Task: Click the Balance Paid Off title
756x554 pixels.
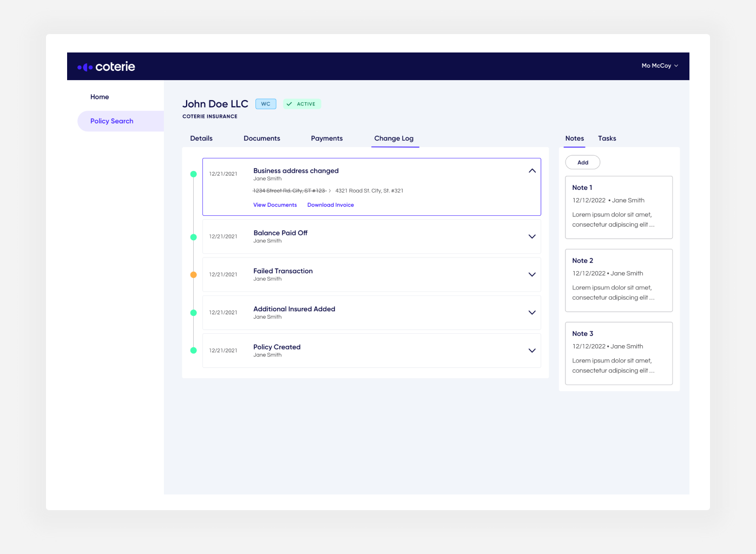Action: [280, 233]
